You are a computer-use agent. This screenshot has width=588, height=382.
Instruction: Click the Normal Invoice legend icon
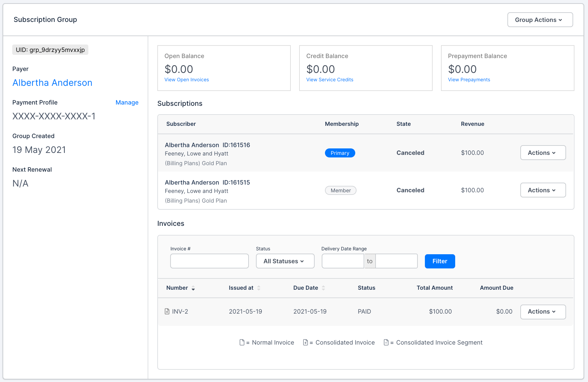click(242, 342)
